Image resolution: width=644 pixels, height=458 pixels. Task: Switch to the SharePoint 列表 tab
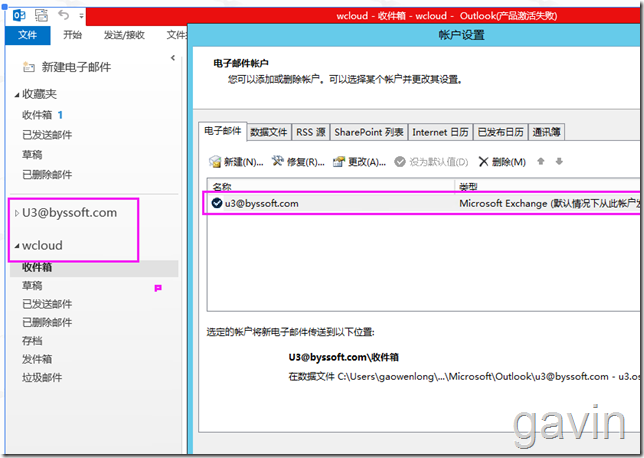coord(369,132)
